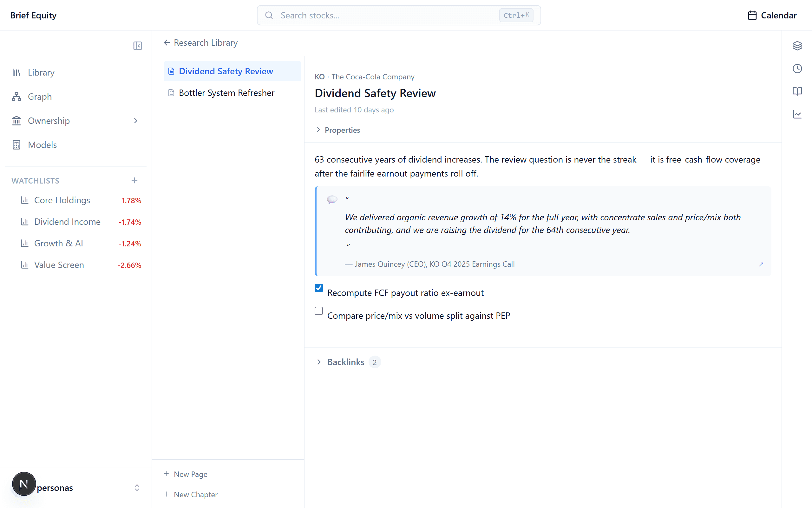This screenshot has width=812, height=508.
Task: Click the Ctrl+K shortcut badge
Action: coord(516,16)
